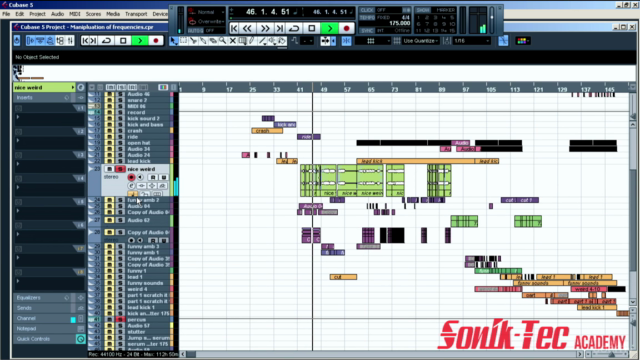Toggle record enable on nice weird track
Screen dimensions: 640x360
point(131,177)
